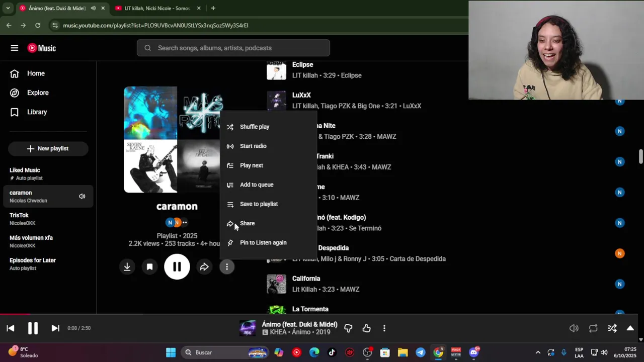Image resolution: width=644 pixels, height=362 pixels.
Task: Select Save to playlist option
Action: pyautogui.click(x=268, y=204)
